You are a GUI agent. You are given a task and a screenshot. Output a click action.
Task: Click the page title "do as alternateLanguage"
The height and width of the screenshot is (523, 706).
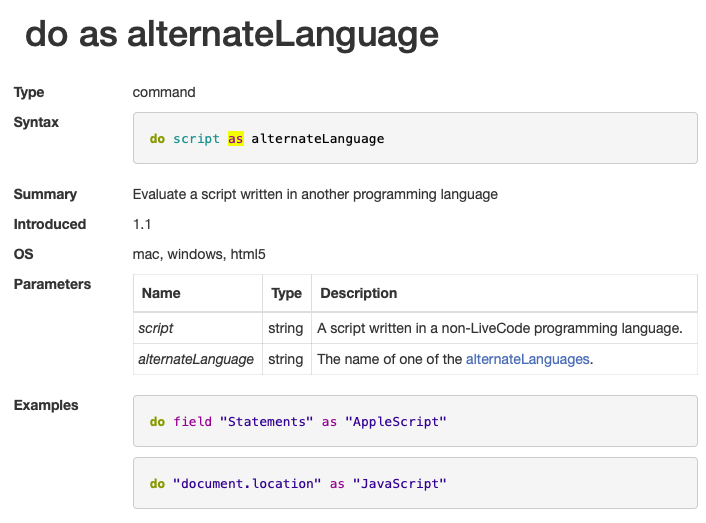click(x=232, y=34)
